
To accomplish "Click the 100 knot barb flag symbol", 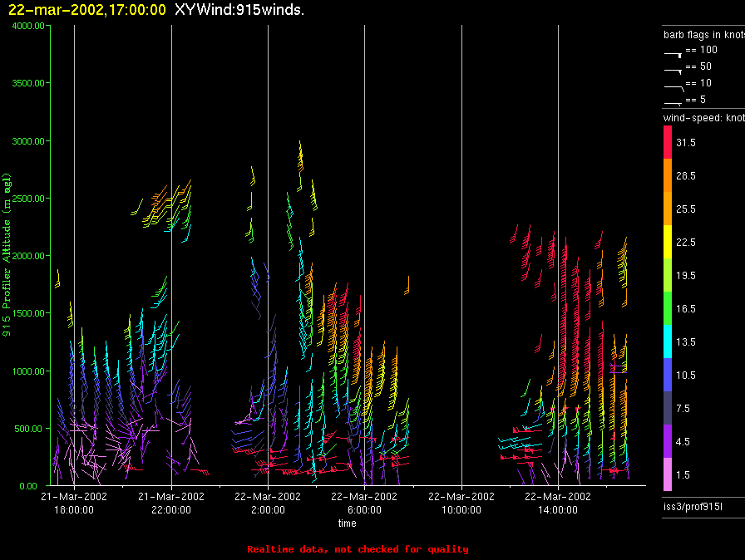I will (x=673, y=53).
